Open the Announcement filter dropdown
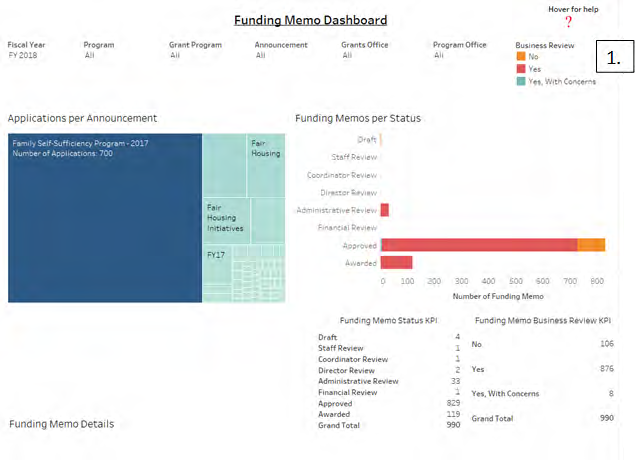The width and height of the screenshot is (635, 460). (261, 55)
